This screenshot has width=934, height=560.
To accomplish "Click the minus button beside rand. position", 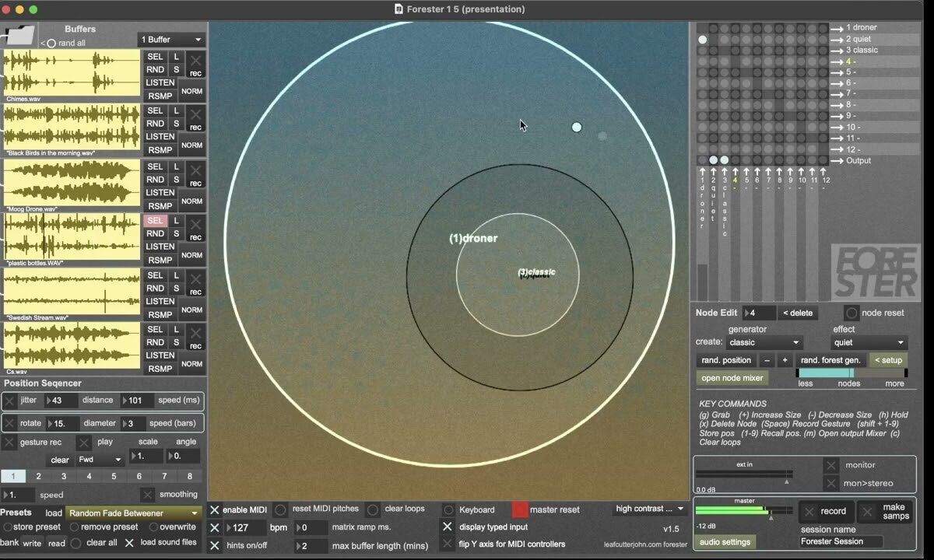I will pyautogui.click(x=767, y=360).
